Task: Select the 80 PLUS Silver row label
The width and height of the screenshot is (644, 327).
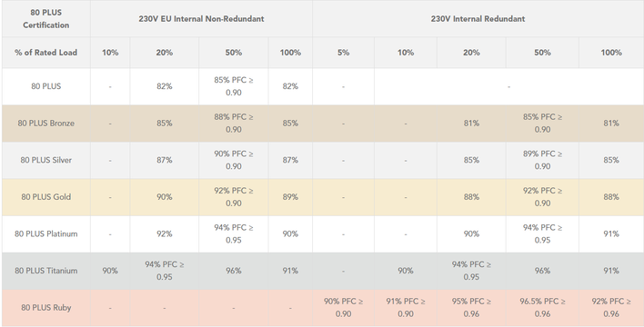Action: coord(46,160)
